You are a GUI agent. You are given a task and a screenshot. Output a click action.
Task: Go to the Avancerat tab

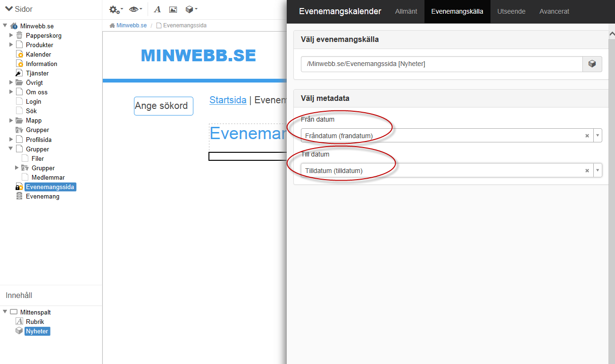pos(554,11)
